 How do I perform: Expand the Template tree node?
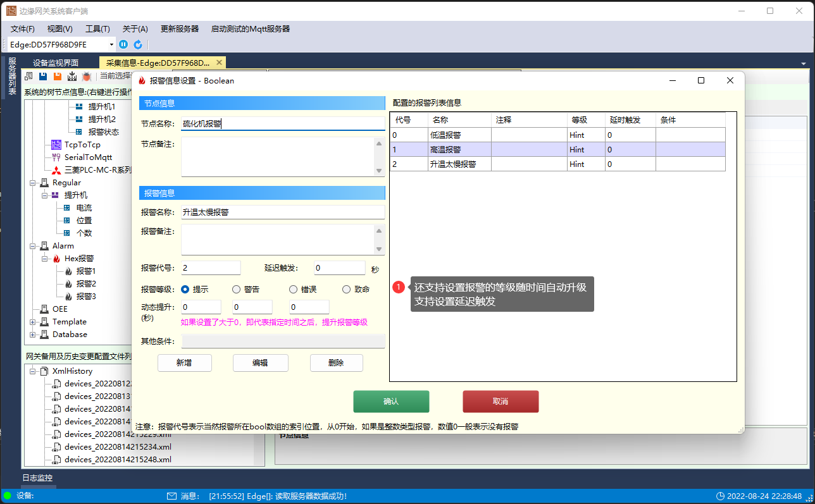click(x=33, y=322)
